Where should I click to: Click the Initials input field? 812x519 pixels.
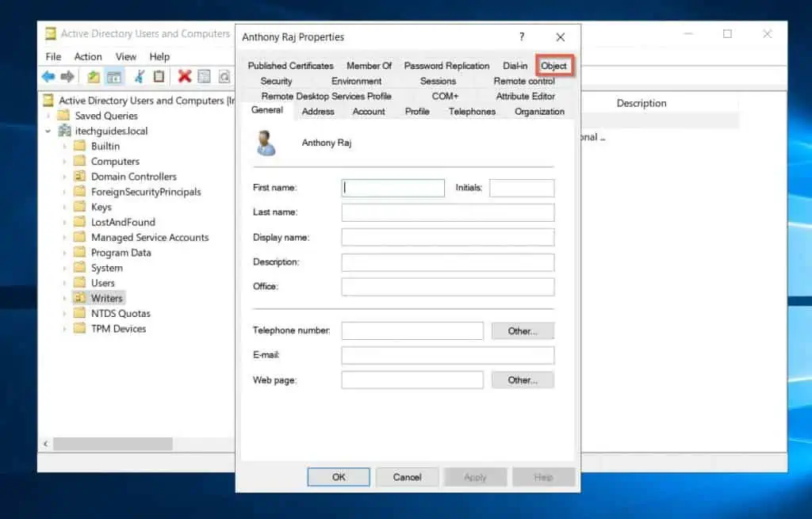click(522, 188)
